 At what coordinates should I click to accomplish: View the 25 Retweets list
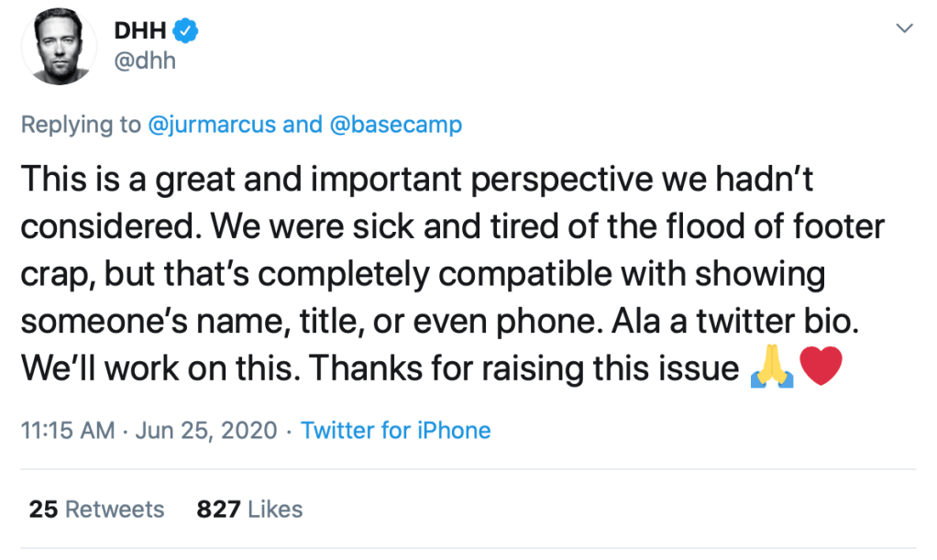coord(96,509)
